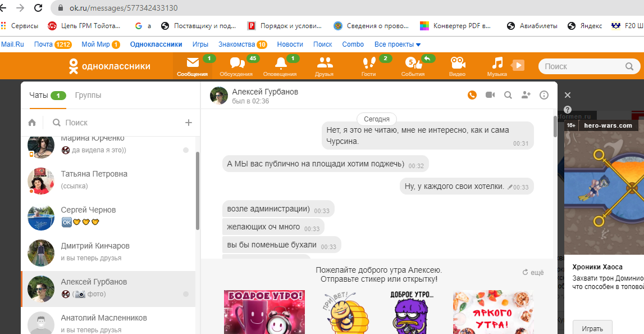
Task: Close the messages window
Action: point(568,95)
